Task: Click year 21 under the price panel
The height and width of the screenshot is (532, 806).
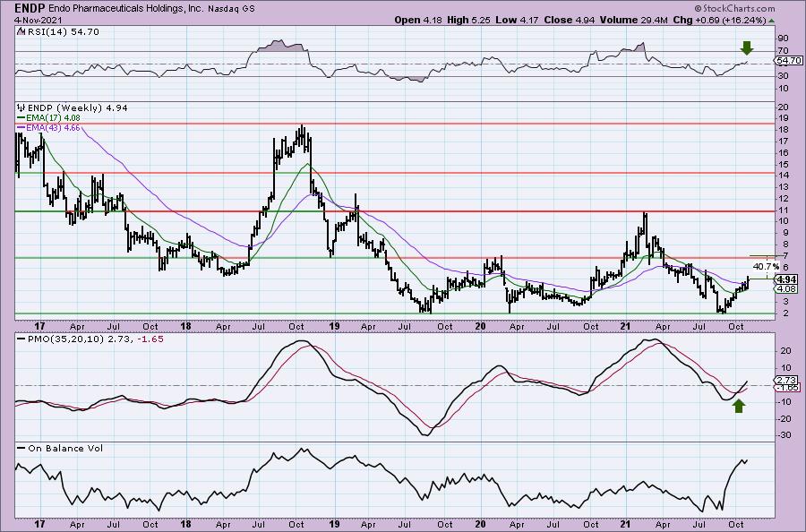Action: point(625,326)
